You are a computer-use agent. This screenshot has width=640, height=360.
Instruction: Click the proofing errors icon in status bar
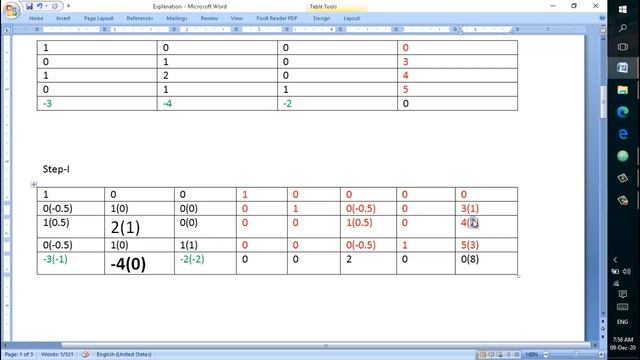coord(85,354)
